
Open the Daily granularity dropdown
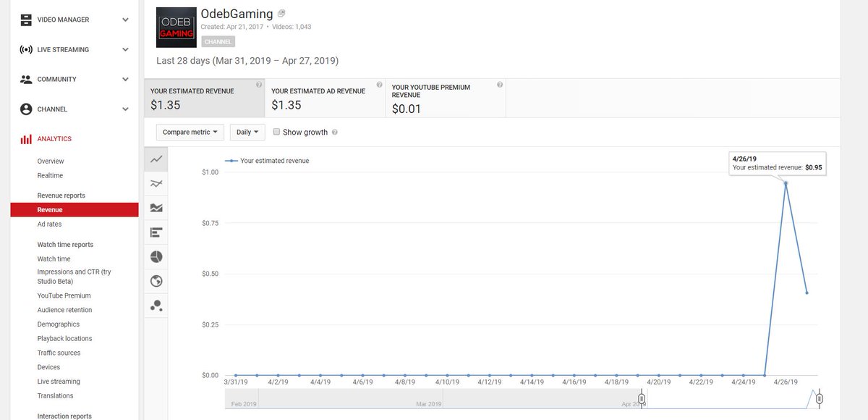[247, 133]
